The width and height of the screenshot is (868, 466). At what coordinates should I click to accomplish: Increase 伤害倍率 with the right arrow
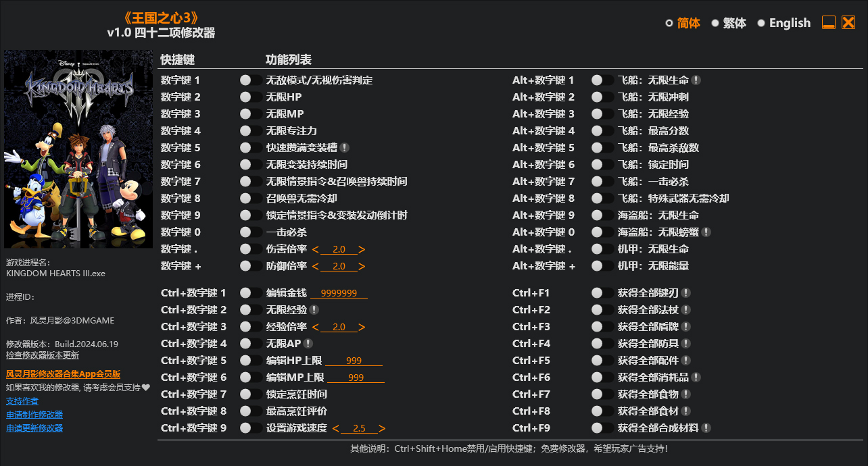pyautogui.click(x=364, y=249)
